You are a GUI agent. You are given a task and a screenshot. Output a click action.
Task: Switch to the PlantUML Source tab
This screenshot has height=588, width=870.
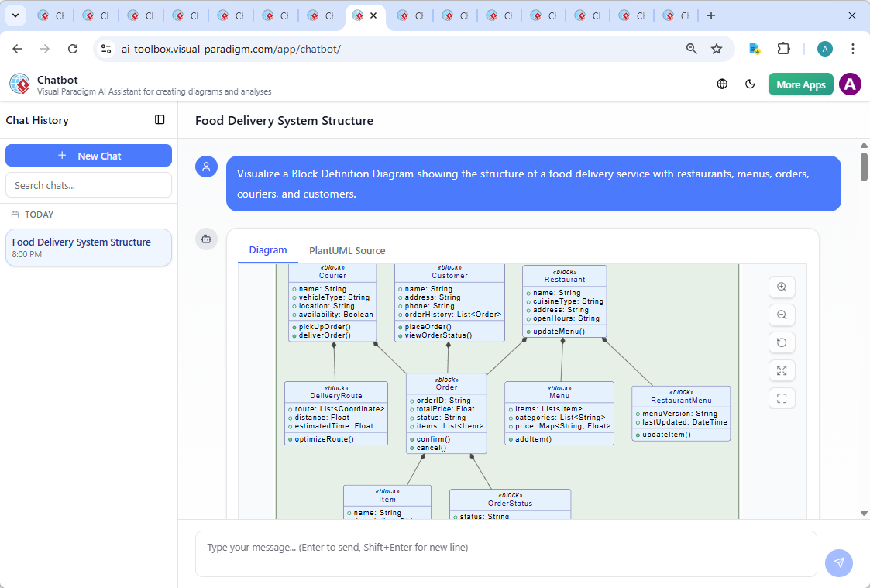point(346,250)
